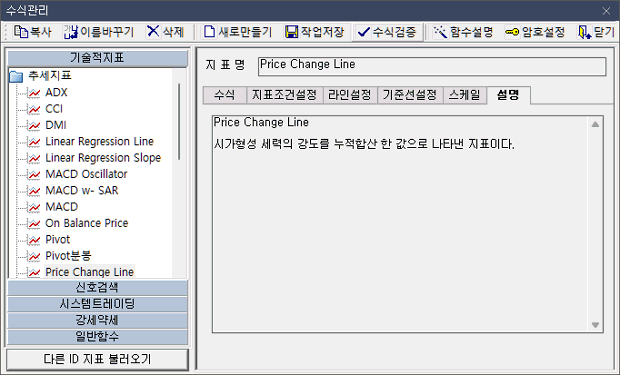Select the 설명 tab
Viewport: 620px width, 375px height.
(x=508, y=95)
